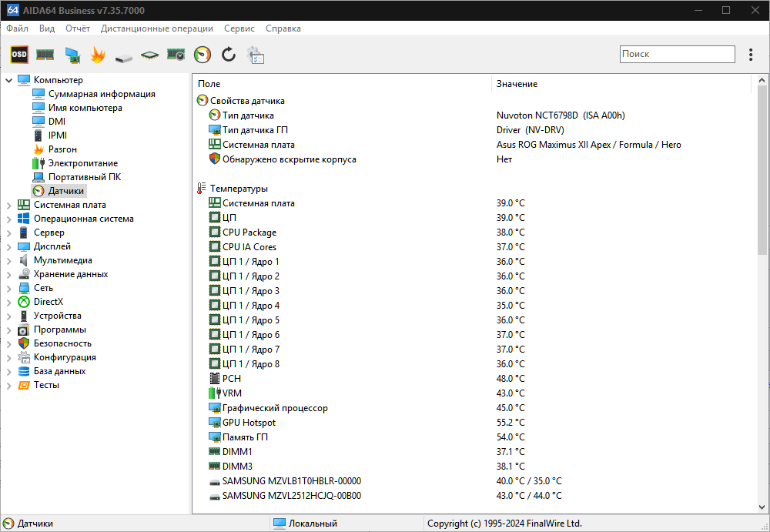Click the database icon next to База данных

24,371
